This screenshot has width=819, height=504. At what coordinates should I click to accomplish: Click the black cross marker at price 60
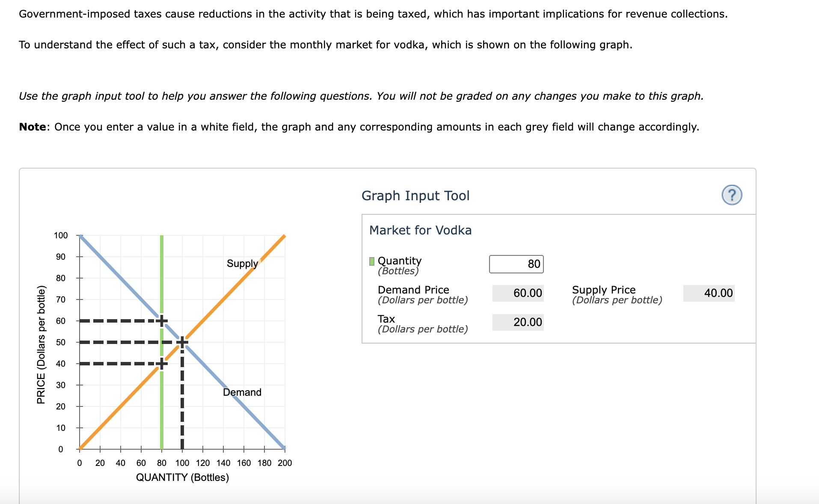161,320
